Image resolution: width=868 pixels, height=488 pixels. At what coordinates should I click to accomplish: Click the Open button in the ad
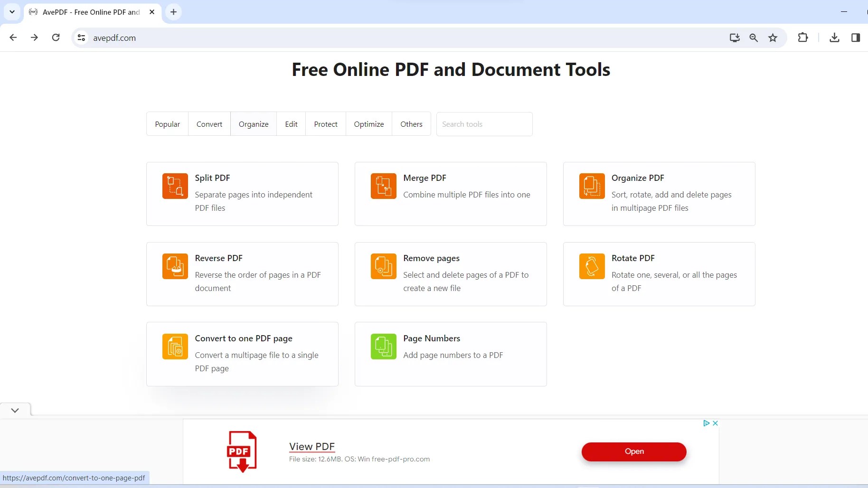634,451
